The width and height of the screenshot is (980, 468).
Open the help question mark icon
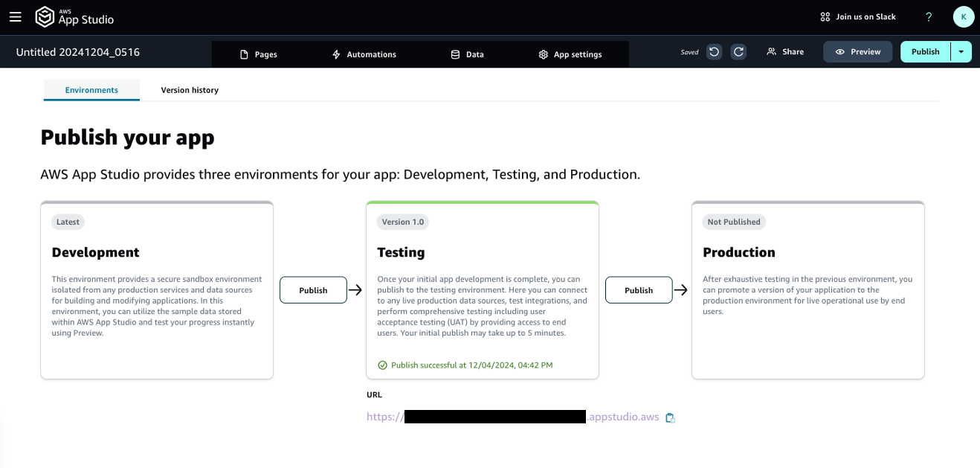pyautogui.click(x=929, y=16)
